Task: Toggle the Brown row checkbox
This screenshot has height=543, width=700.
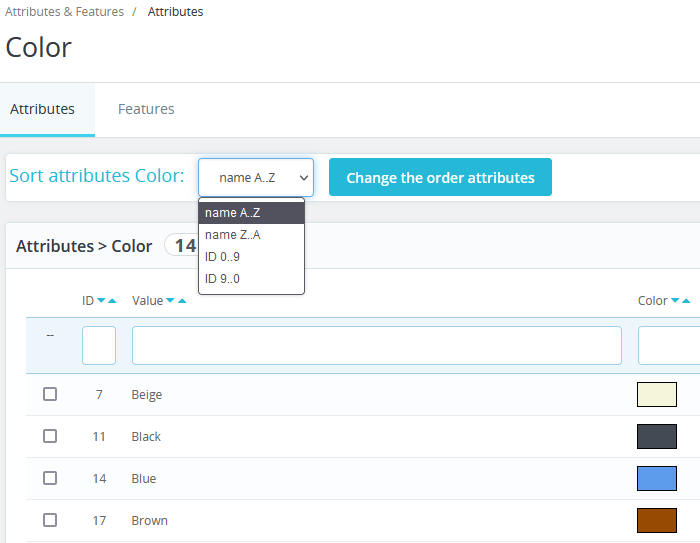Action: tap(50, 520)
